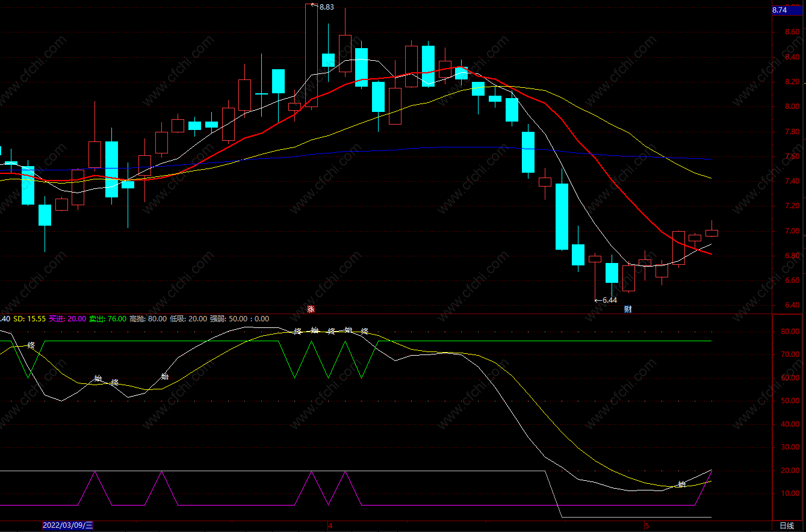Screen dimensions: 806x532
Task: Select the 6.44 low price annotation
Action: tap(610, 300)
